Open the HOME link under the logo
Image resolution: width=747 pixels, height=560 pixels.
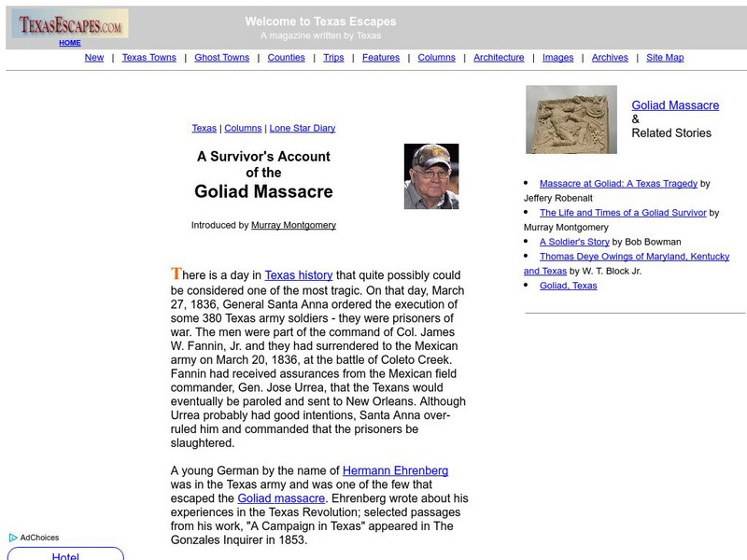tap(71, 42)
